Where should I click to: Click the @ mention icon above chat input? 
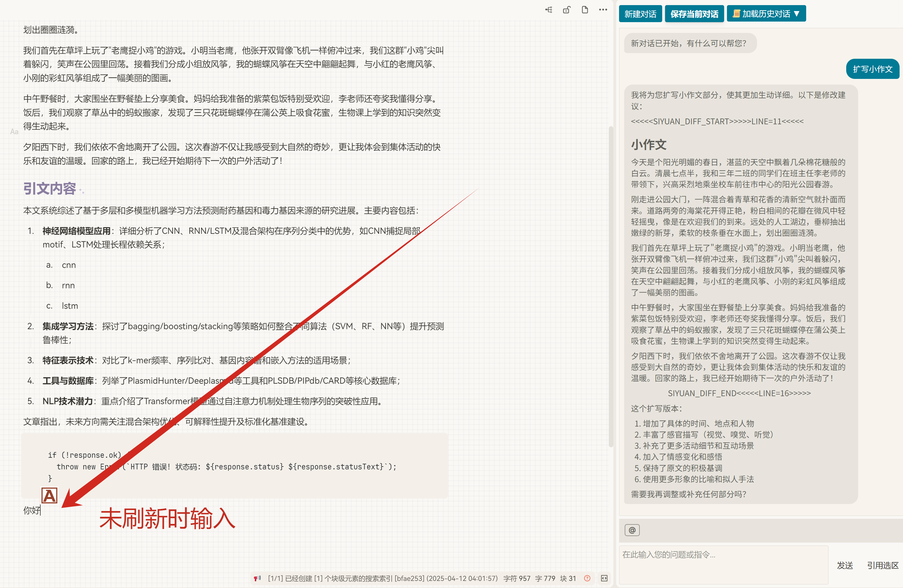(632, 530)
